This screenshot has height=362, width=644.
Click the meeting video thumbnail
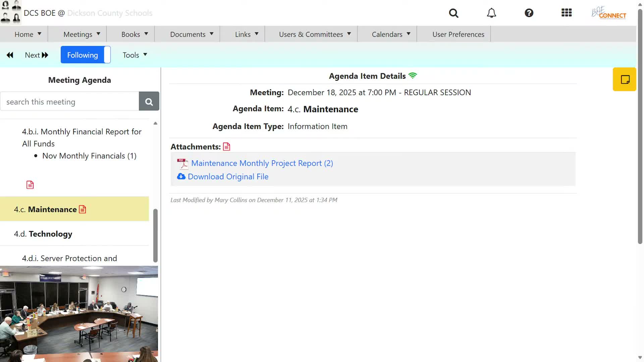(x=79, y=314)
